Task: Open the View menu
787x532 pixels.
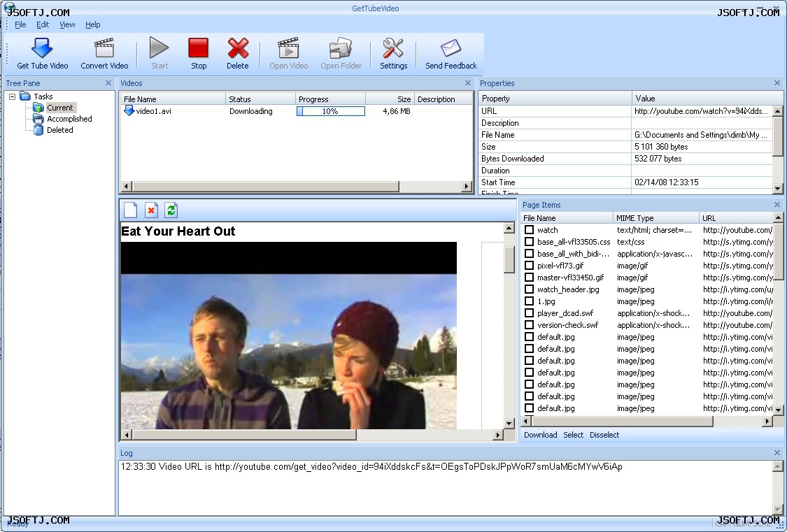Action: pyautogui.click(x=67, y=24)
